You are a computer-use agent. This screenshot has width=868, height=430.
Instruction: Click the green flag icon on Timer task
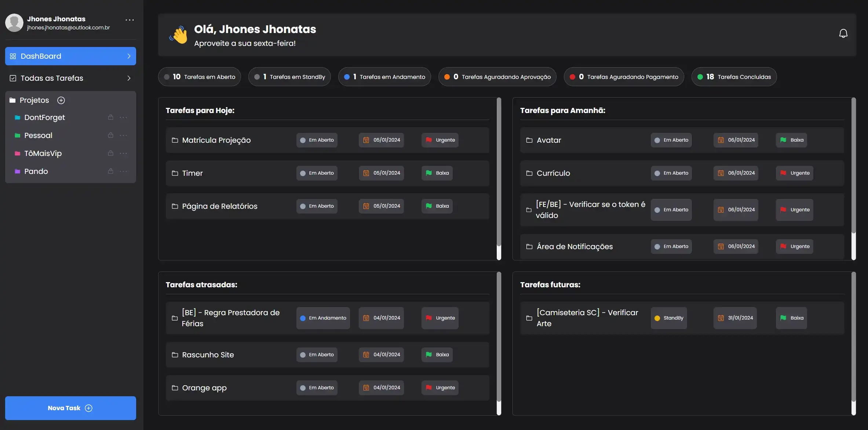(x=429, y=173)
